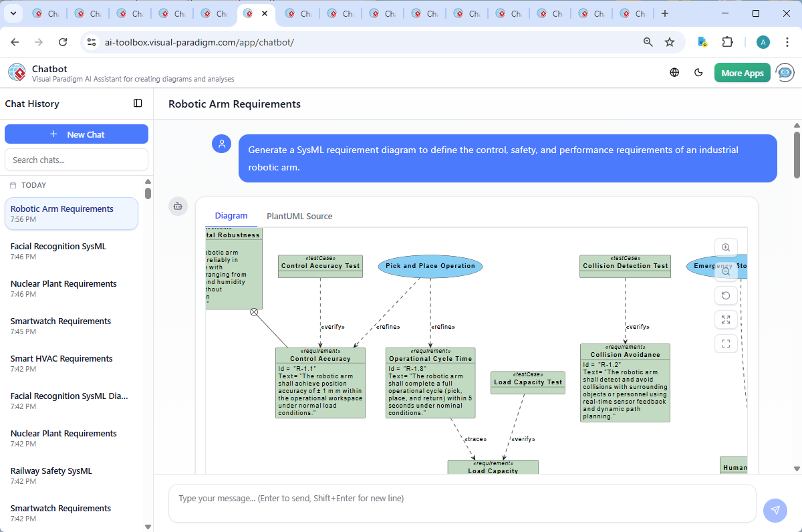Click the chatbot assistant icon in the header
Image resolution: width=802 pixels, height=532 pixels.
[785, 72]
